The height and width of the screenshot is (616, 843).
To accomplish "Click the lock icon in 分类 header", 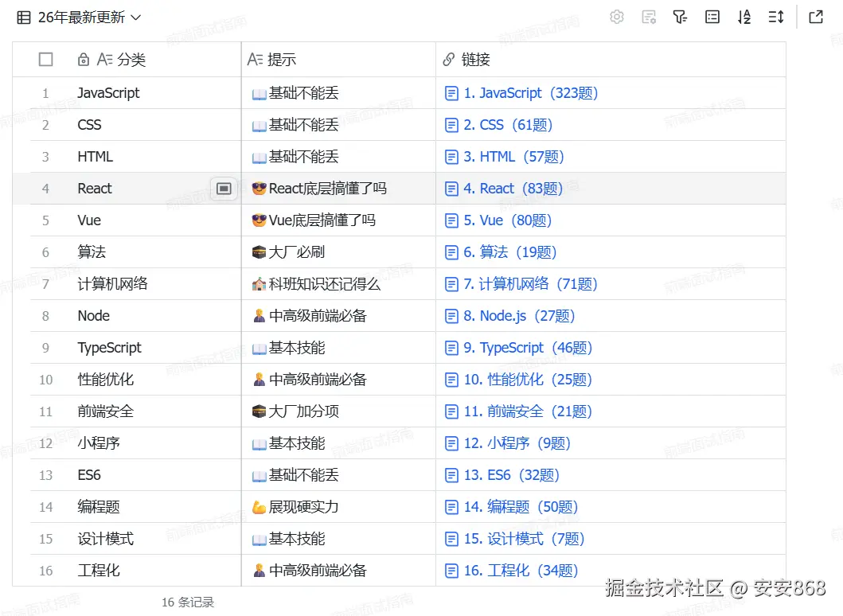I will pos(84,59).
